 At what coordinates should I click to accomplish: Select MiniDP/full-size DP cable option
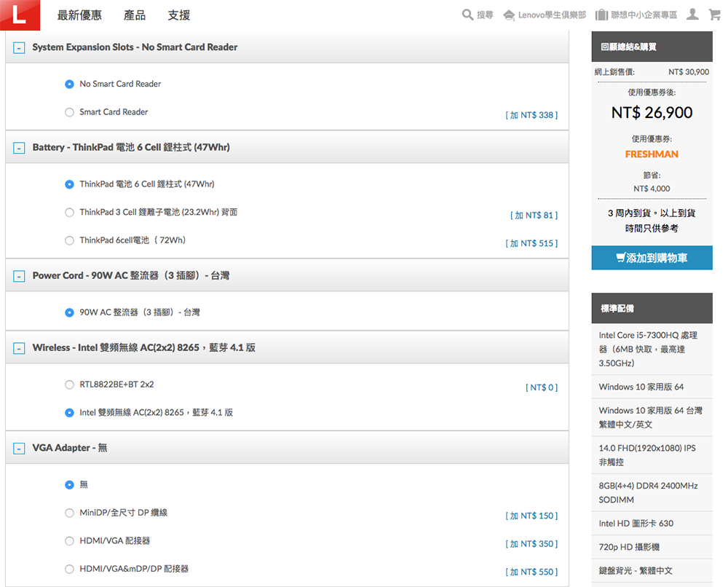pos(70,513)
